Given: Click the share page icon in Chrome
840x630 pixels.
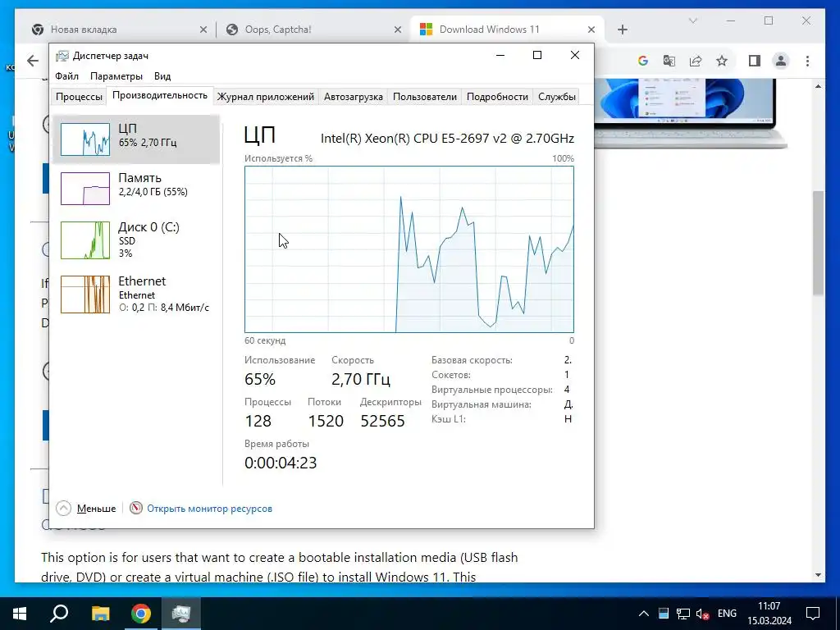Looking at the screenshot, I should pyautogui.click(x=696, y=61).
